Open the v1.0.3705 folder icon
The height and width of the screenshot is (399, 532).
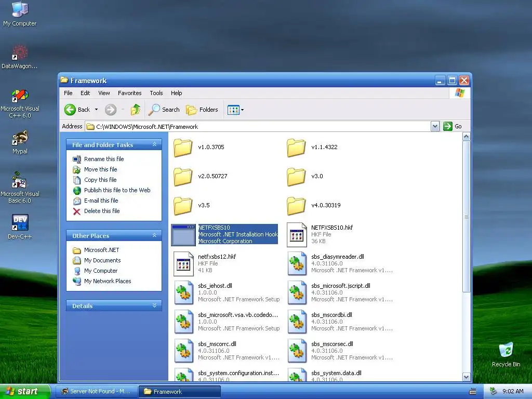(183, 148)
